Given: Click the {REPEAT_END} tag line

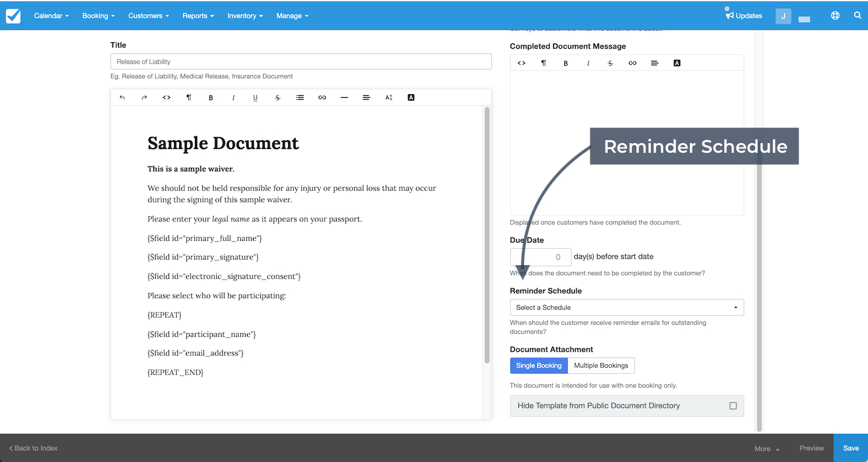Looking at the screenshot, I should (176, 373).
